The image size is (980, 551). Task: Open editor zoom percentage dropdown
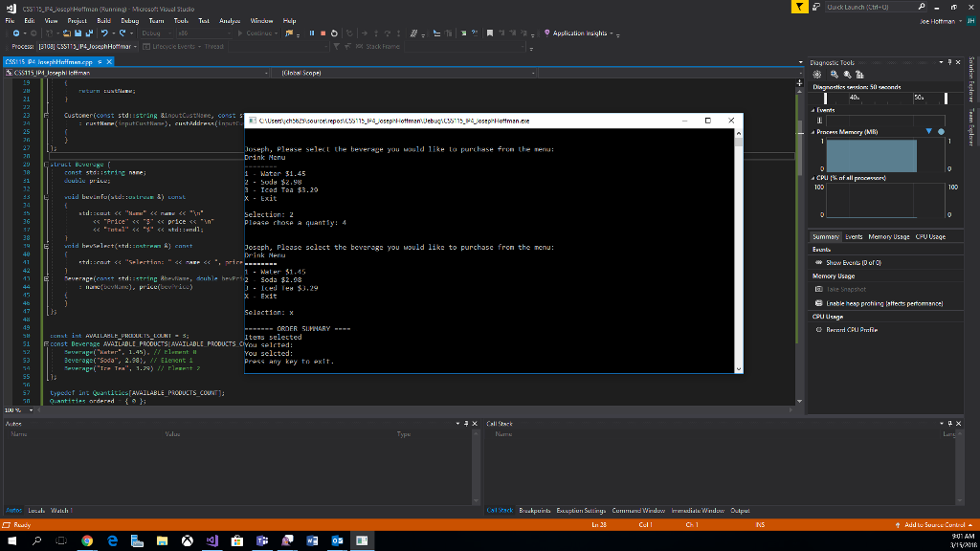click(32, 410)
